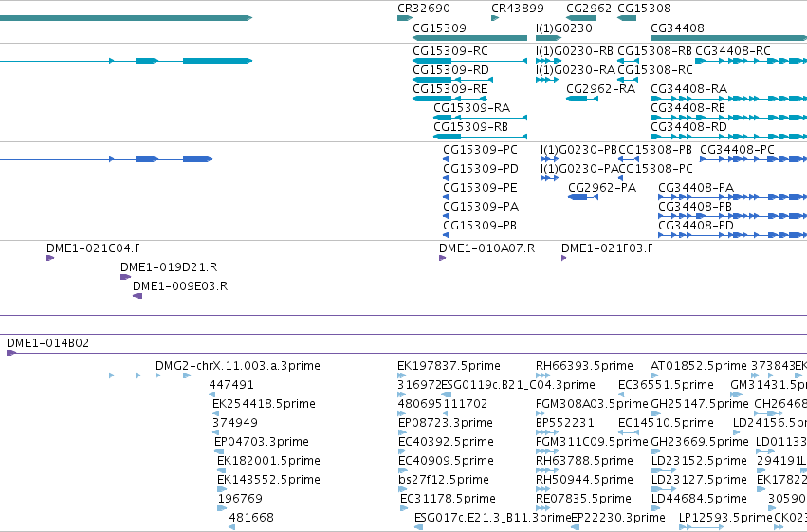The height and width of the screenshot is (532, 807).
Task: Click transcript CG15308-RB
Action: pos(628,61)
